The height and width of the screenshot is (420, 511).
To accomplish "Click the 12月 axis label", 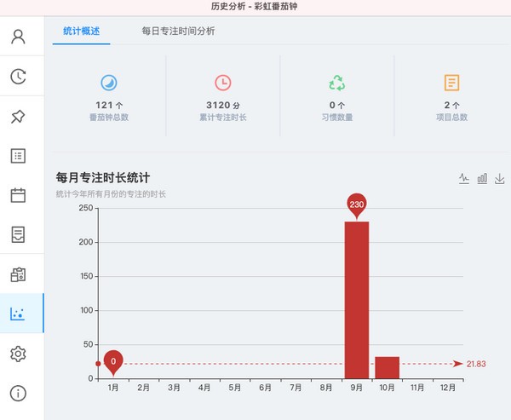I will coord(448,388).
